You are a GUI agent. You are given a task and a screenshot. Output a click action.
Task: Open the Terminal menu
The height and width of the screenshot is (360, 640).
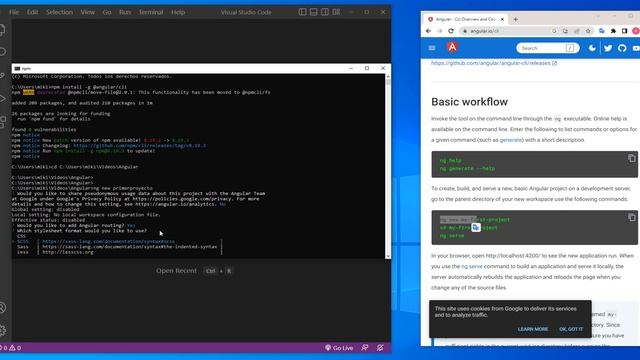(151, 12)
